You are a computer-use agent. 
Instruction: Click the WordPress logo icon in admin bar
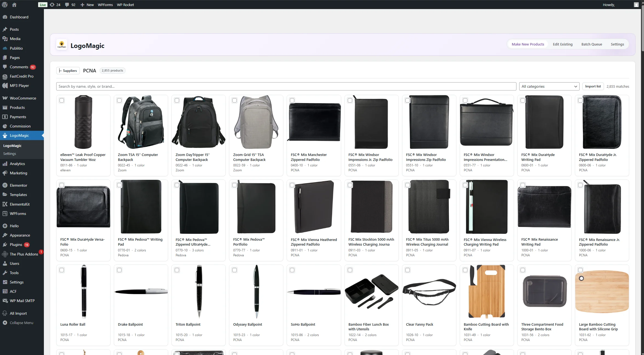[x=5, y=5]
